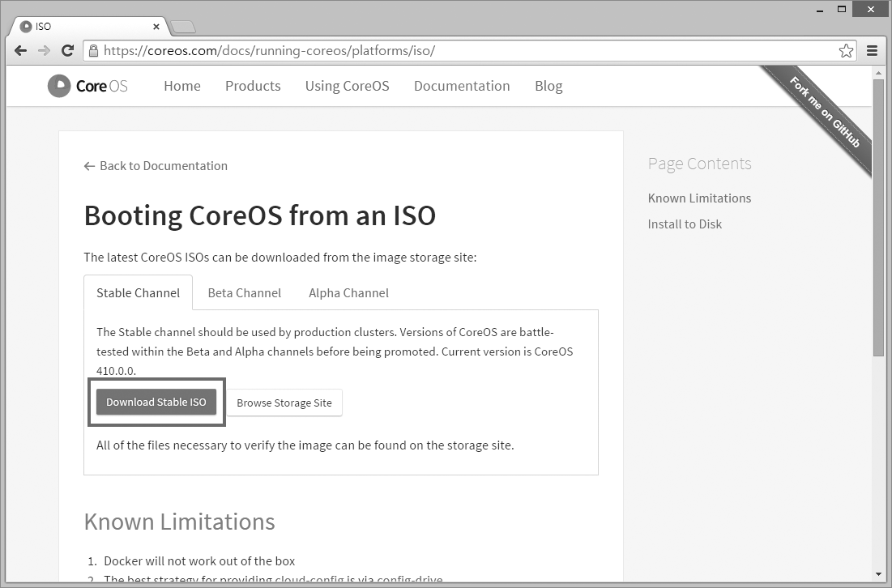Open a new browser tab
The width and height of the screenshot is (892, 588).
point(183,27)
